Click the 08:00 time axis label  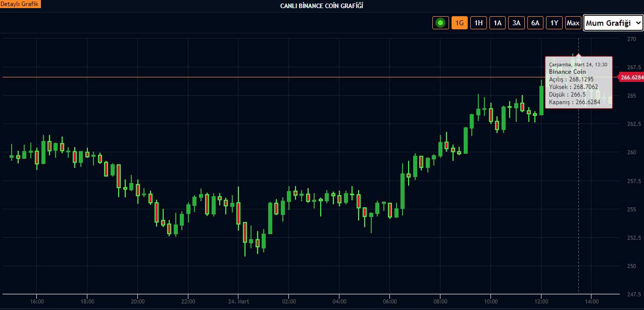[440, 301]
